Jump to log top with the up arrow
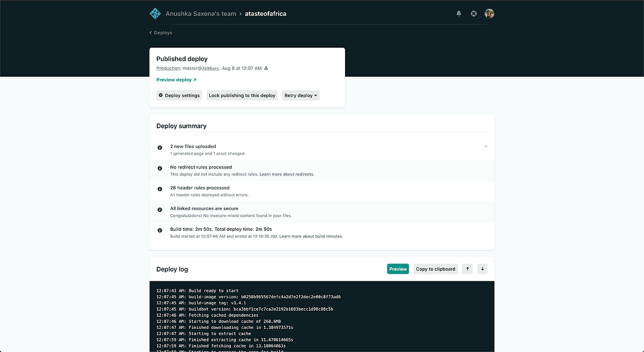This screenshot has height=352, width=644. 467,269
